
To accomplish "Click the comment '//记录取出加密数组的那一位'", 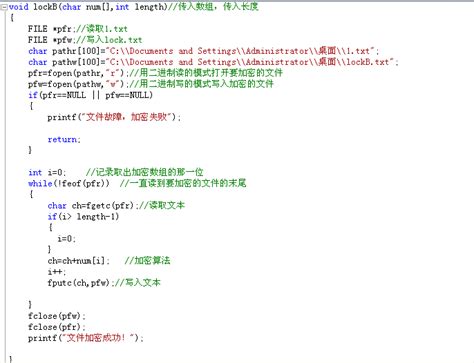I will pyautogui.click(x=144, y=172).
